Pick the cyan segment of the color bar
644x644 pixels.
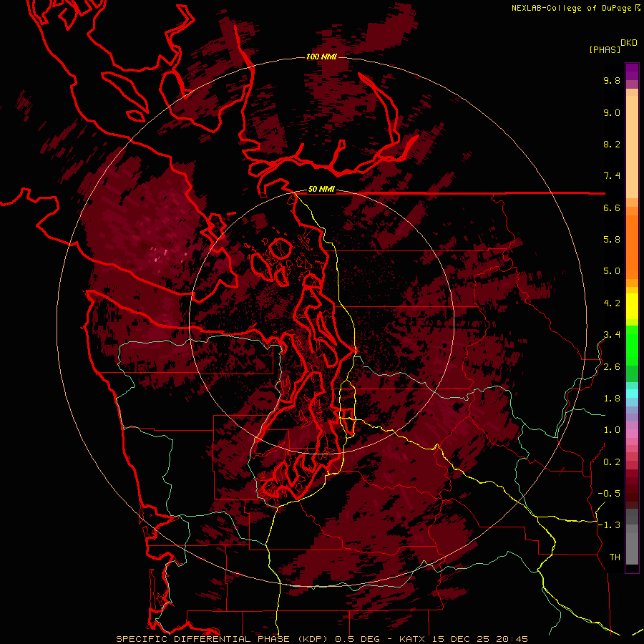coord(632,393)
